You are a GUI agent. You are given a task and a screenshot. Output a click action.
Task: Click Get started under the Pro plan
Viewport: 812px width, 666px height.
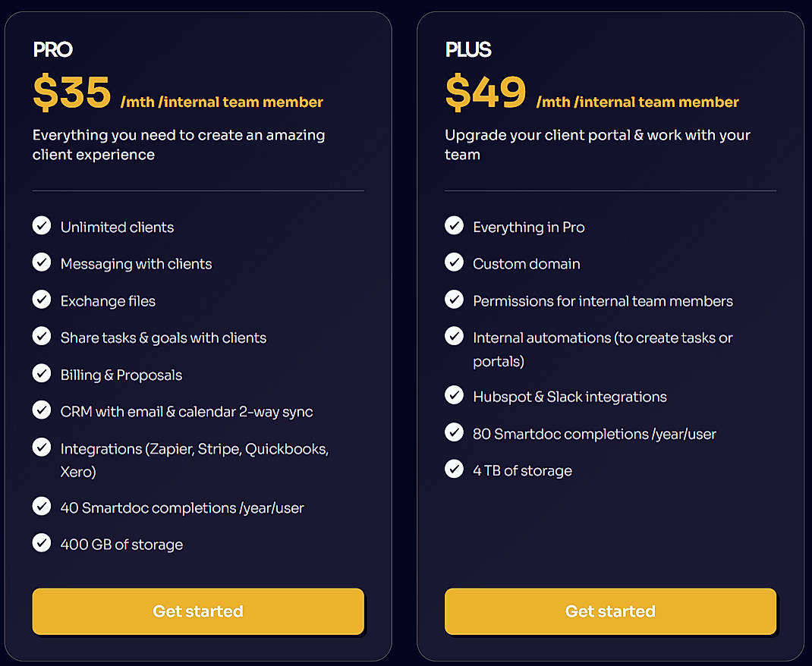tap(197, 611)
